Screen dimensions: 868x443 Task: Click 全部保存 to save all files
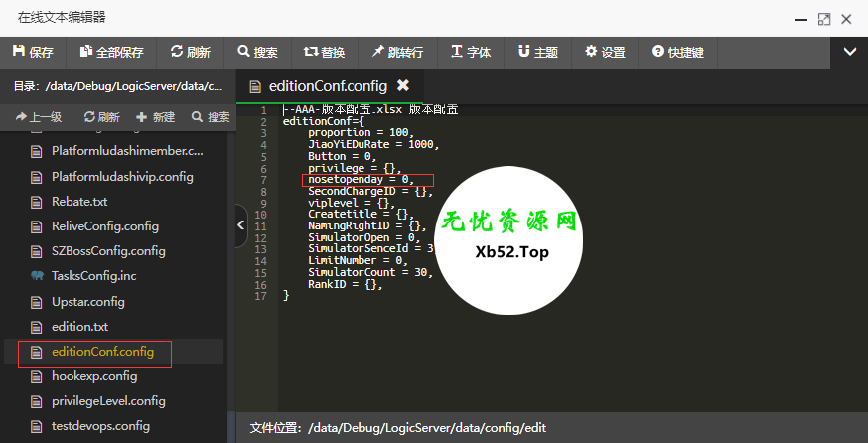point(111,52)
